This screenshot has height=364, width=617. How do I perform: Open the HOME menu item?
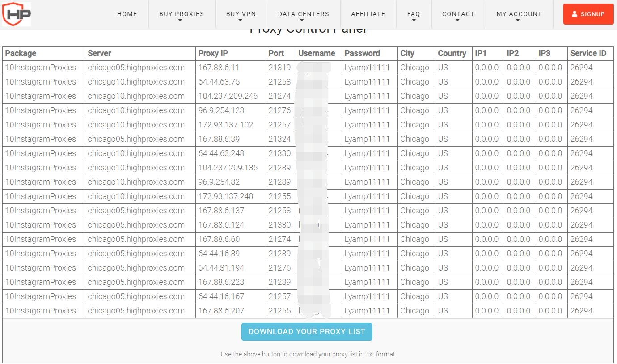[x=127, y=14]
